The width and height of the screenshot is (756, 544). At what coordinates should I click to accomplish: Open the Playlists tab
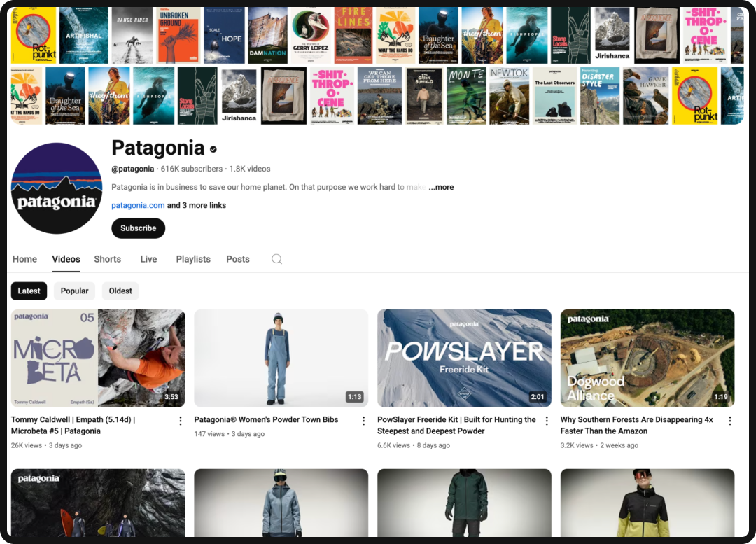click(193, 259)
